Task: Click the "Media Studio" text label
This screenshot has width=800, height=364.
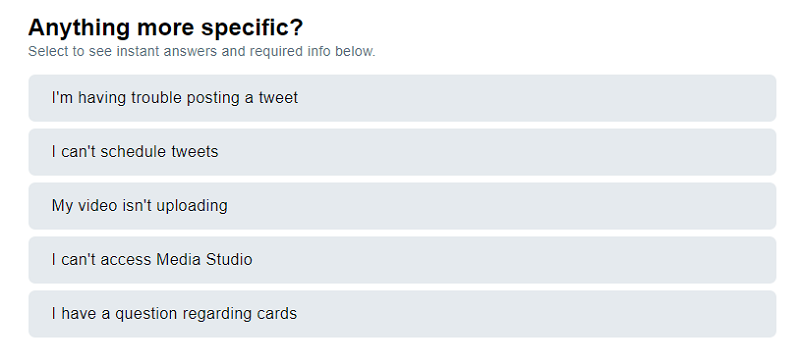Action: 204,259
